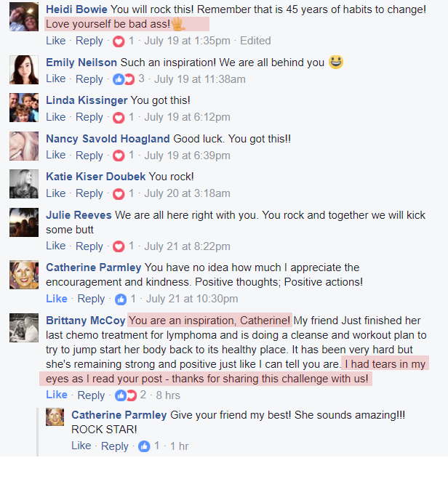
Task: Unlike Brittany McCoy's comment
Action: (x=57, y=395)
